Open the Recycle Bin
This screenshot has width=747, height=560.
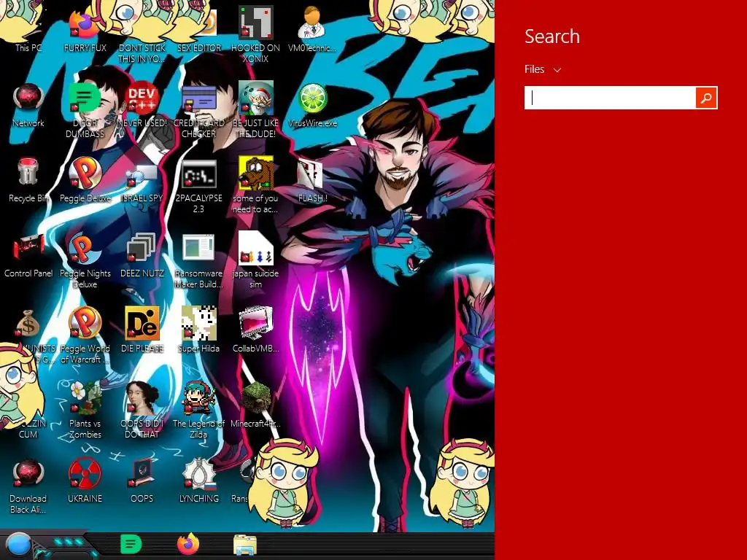28,181
